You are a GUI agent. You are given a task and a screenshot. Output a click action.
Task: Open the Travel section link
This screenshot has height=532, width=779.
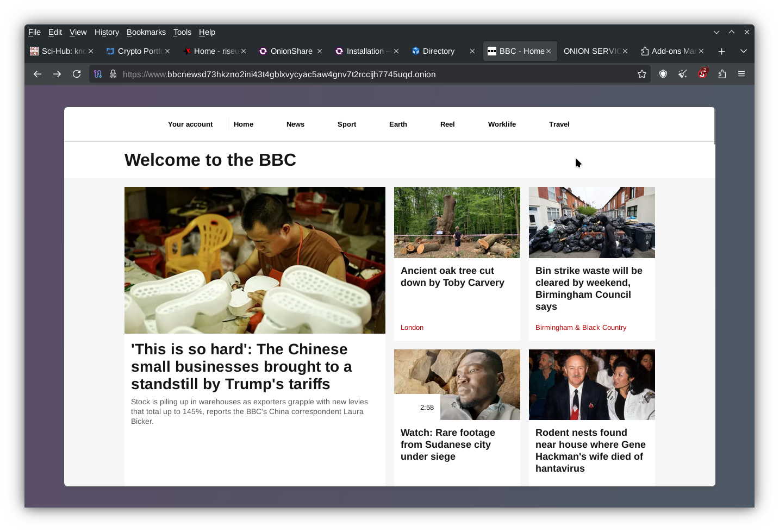(x=559, y=124)
